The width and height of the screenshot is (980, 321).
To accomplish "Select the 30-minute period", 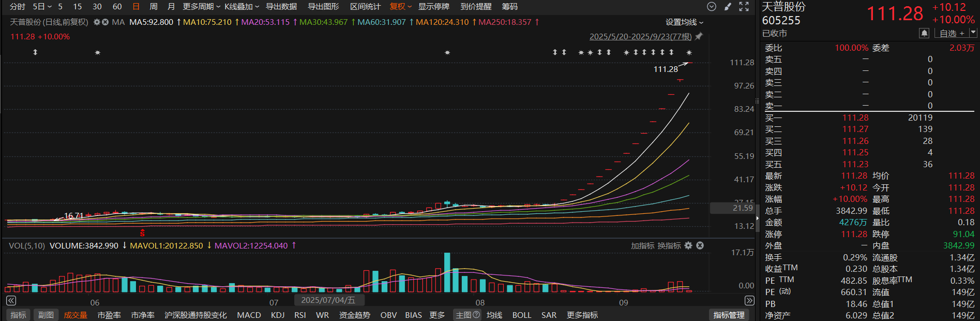I will click(x=97, y=7).
